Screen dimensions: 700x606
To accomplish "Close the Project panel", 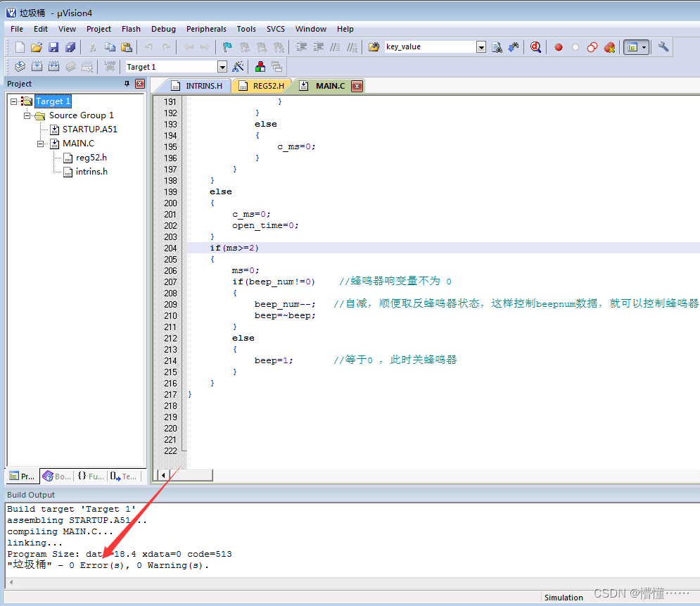I will point(140,84).
